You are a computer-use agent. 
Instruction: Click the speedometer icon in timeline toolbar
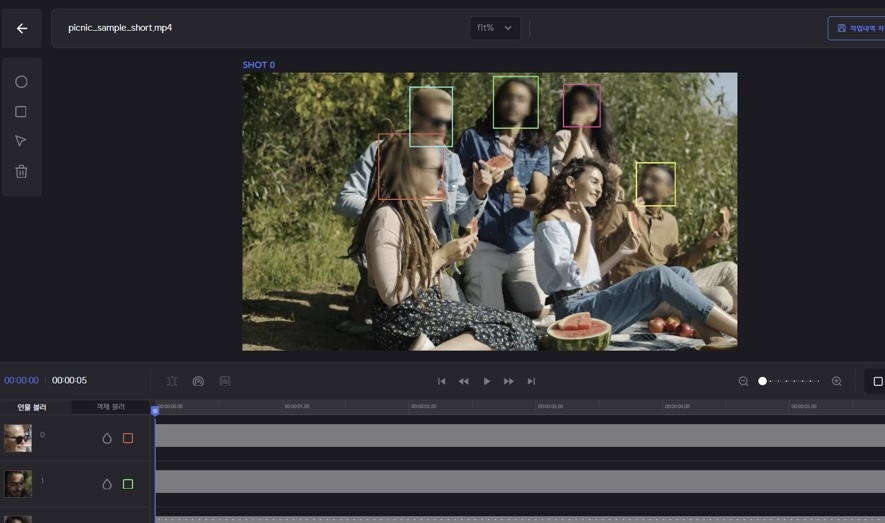(x=198, y=381)
